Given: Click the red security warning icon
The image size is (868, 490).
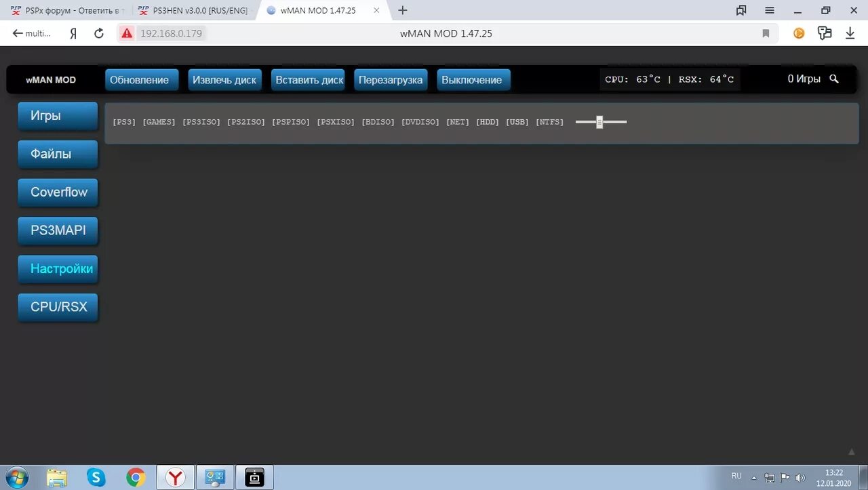Looking at the screenshot, I should [127, 33].
